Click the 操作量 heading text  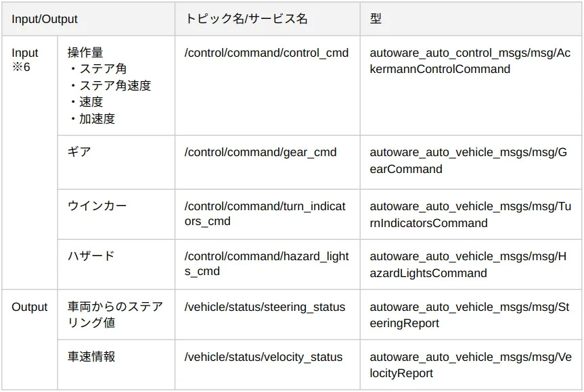point(85,53)
